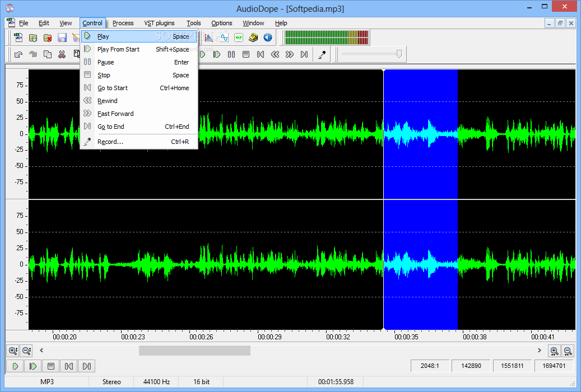Click the blue speaker toolbar icon
581x392 pixels.
268,38
